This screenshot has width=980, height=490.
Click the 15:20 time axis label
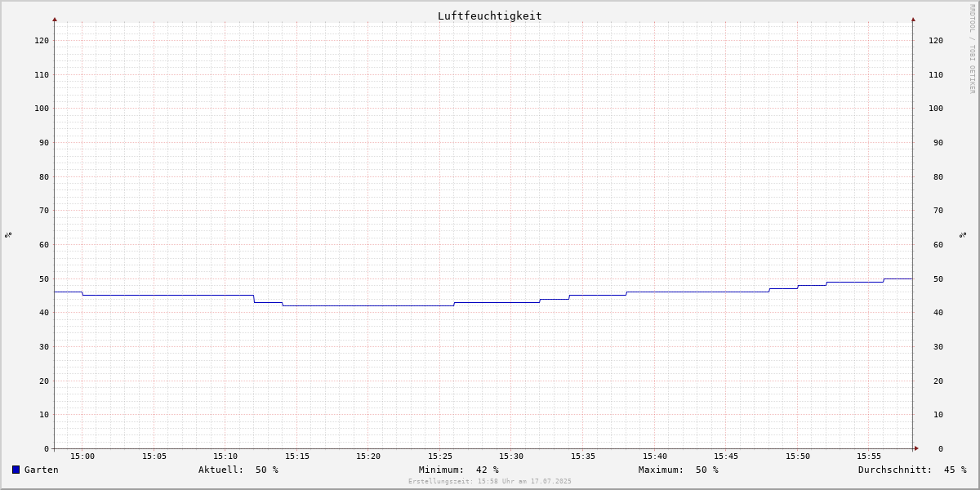coord(368,457)
